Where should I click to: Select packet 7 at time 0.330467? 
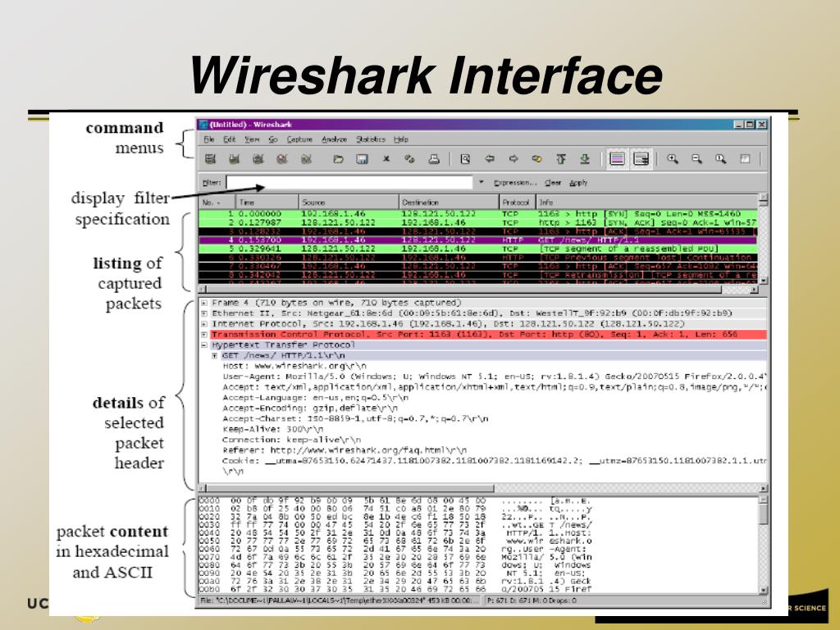click(478, 267)
